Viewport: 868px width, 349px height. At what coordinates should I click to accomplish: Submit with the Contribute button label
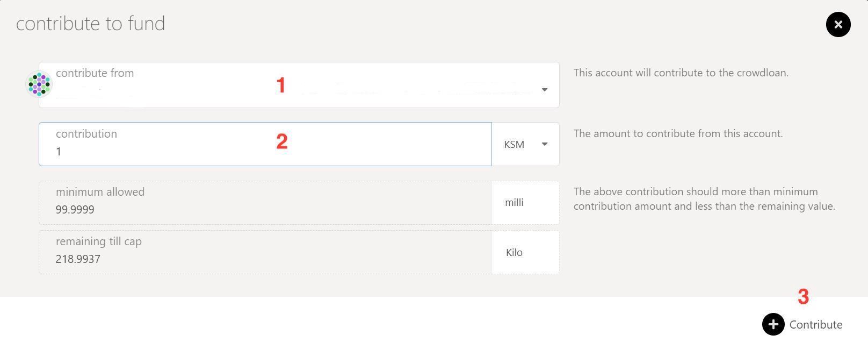[x=815, y=325]
